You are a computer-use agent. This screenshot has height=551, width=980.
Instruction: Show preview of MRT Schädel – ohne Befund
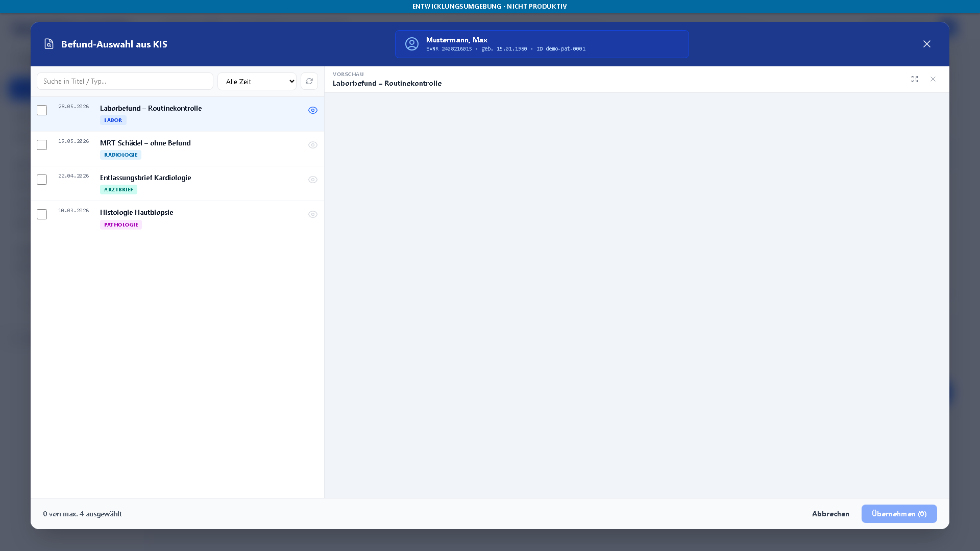[x=313, y=145]
